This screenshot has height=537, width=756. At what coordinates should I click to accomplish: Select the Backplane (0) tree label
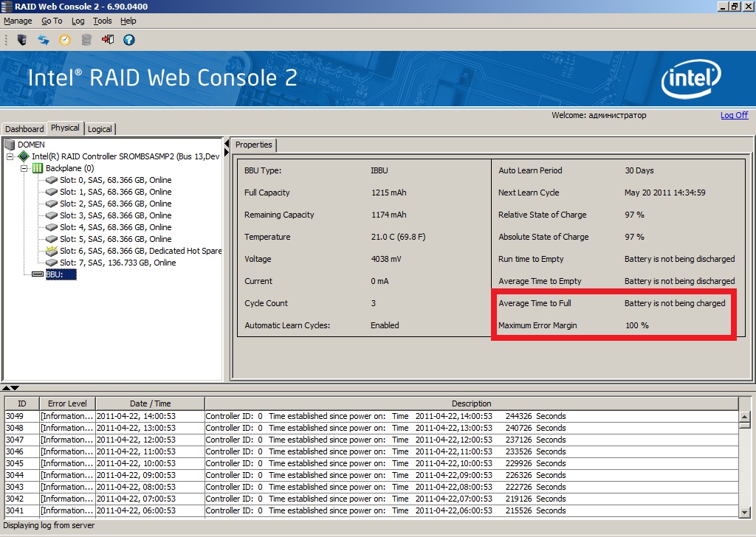pyautogui.click(x=70, y=168)
